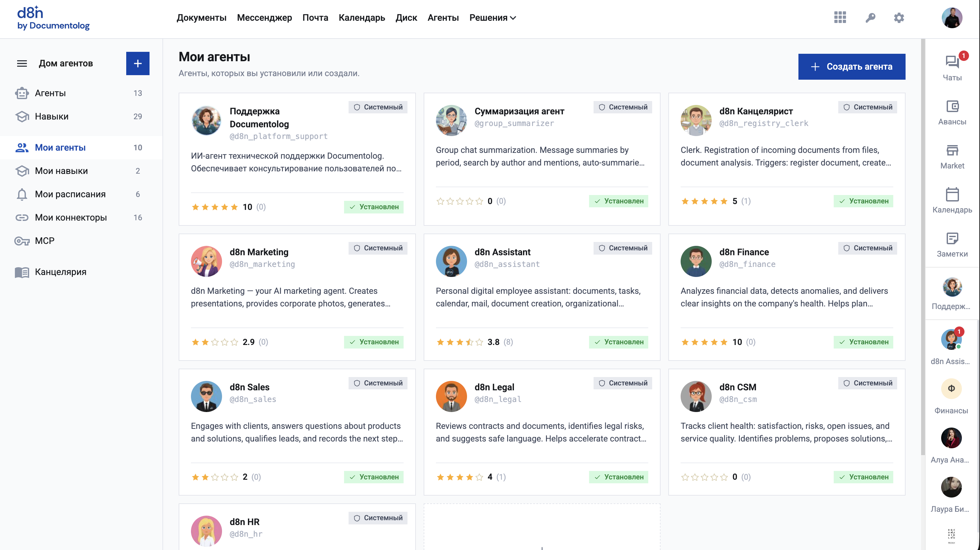This screenshot has width=980, height=550.
Task: Click Установлен on d8n CSM card
Action: 863,477
